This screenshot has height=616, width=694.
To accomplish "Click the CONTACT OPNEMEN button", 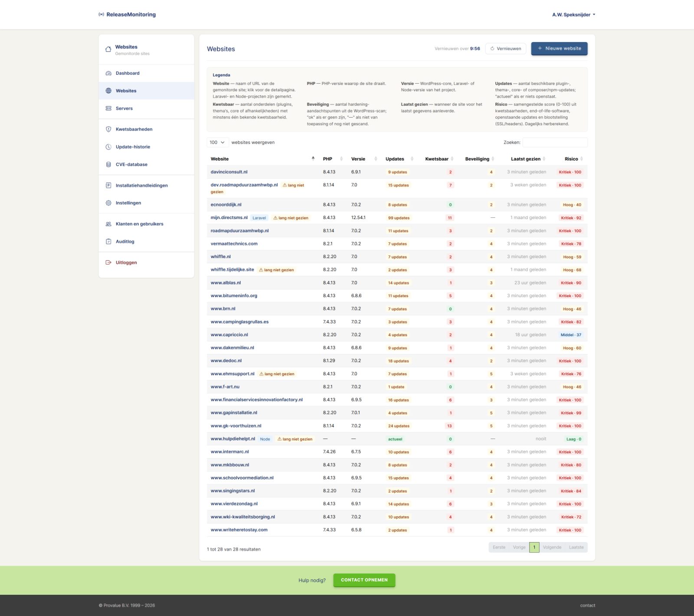I will (x=364, y=580).
